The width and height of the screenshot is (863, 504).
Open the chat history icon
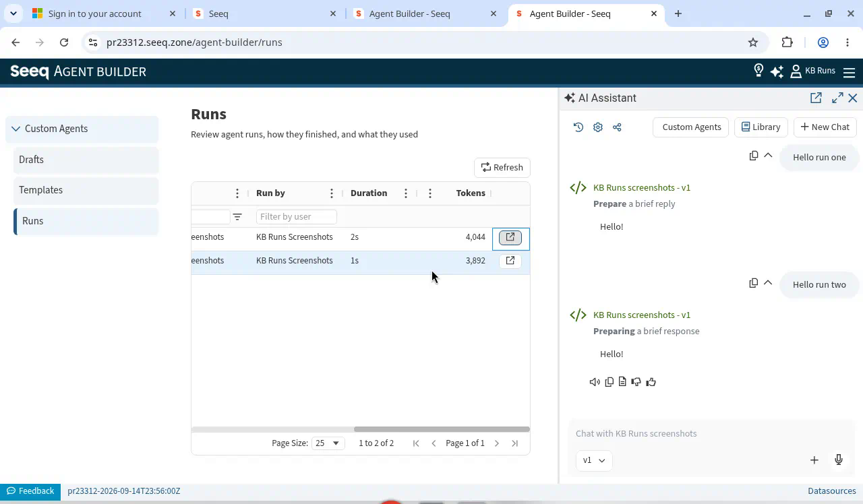578,127
